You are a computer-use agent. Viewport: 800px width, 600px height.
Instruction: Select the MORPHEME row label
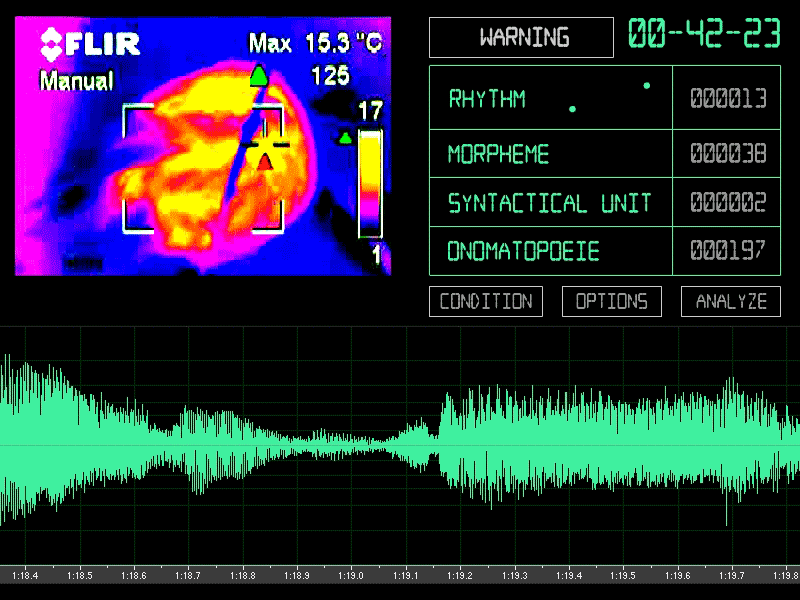[x=498, y=155]
